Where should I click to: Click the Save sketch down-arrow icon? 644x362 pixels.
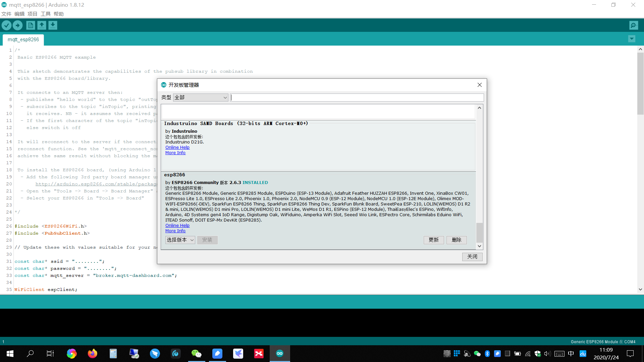(53, 25)
